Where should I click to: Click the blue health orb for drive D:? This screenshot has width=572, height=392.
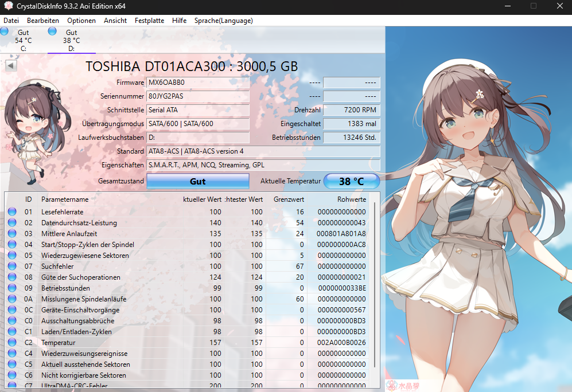coord(52,32)
